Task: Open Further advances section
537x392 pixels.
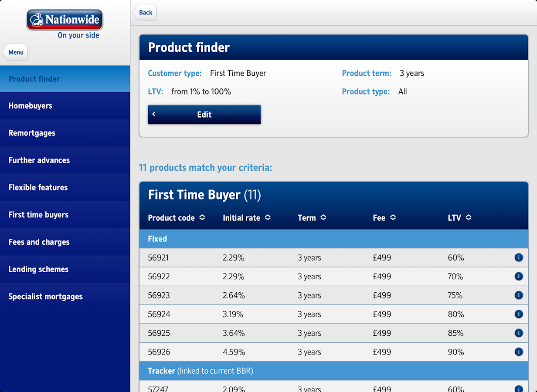Action: point(65,160)
